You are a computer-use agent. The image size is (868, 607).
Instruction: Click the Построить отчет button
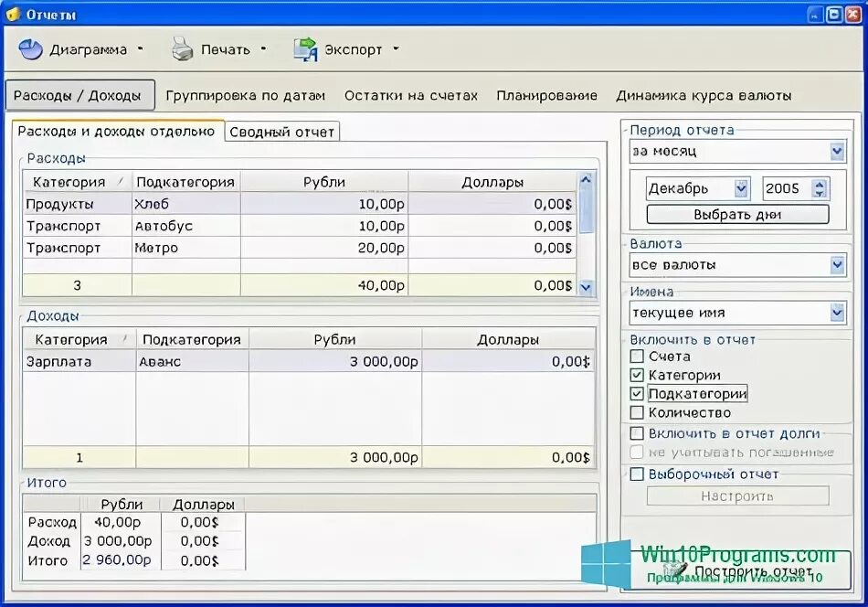pos(741,570)
